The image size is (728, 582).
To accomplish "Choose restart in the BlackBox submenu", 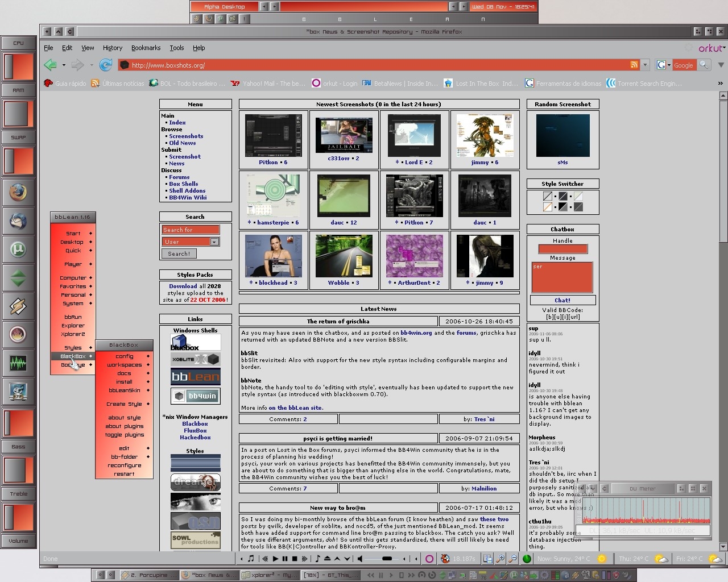I will click(124, 474).
